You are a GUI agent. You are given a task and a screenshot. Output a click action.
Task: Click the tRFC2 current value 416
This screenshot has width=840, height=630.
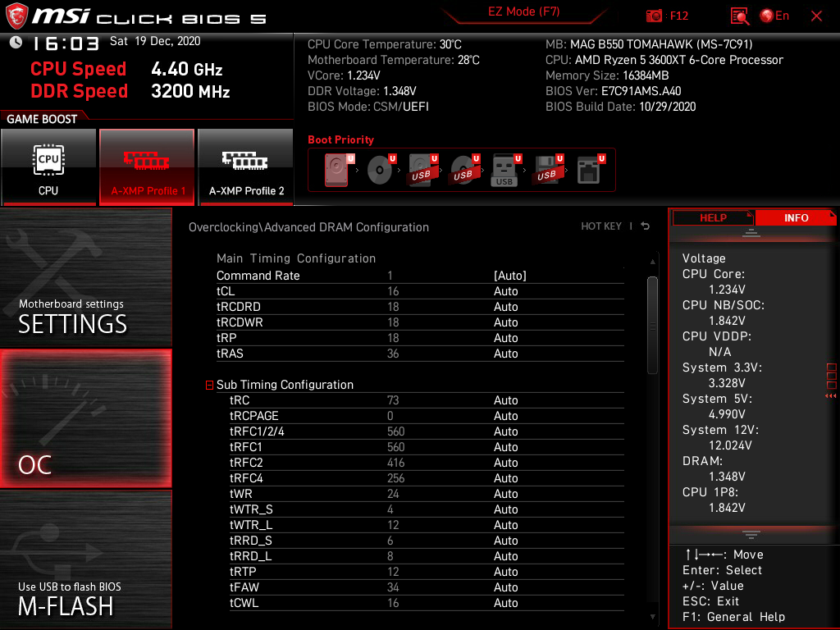click(x=396, y=463)
